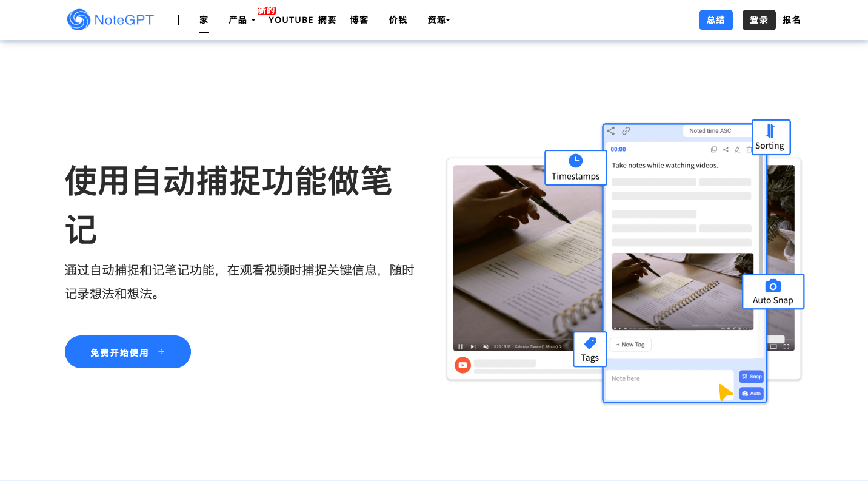
Task: Click the pencil edit icon on the note
Action: click(x=737, y=149)
